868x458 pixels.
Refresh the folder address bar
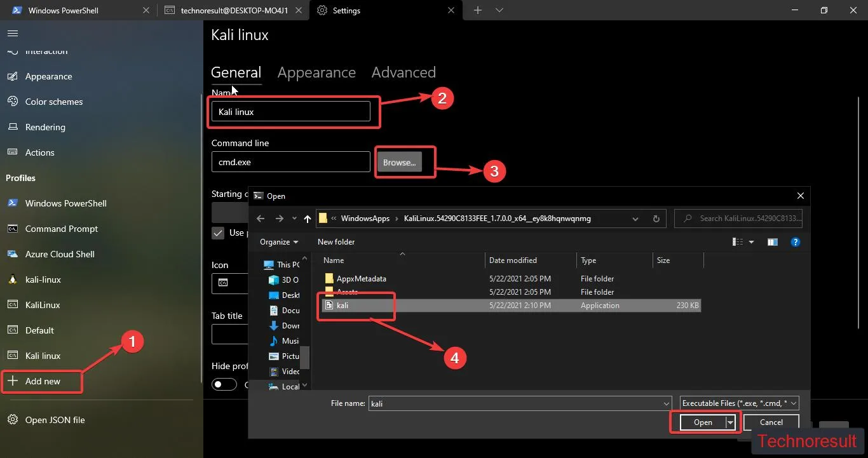click(x=656, y=219)
